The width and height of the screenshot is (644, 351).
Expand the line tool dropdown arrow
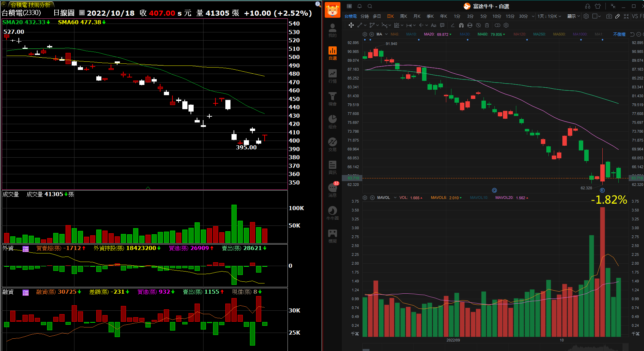[x=365, y=25]
